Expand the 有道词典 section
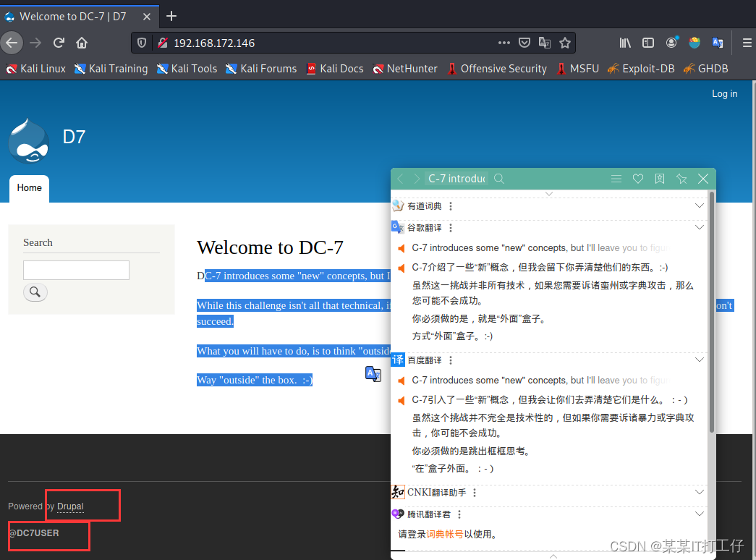The height and width of the screenshot is (560, 756). tap(699, 206)
